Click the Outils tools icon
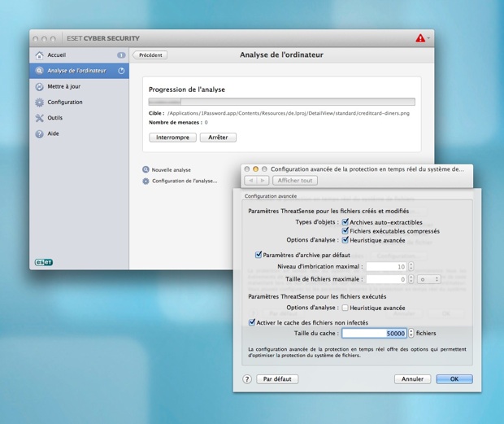Screen dimensions: 504x424 [x=39, y=118]
